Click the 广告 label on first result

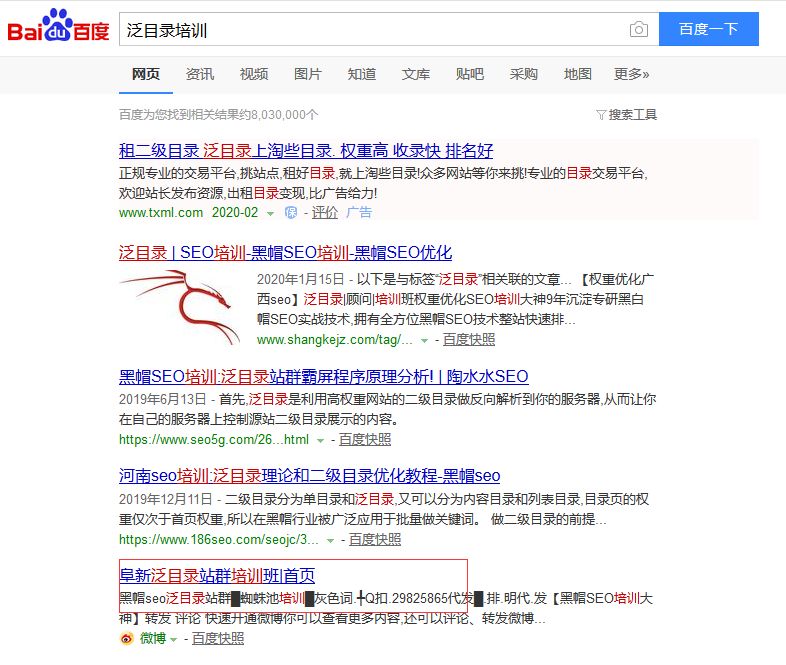pos(359,212)
